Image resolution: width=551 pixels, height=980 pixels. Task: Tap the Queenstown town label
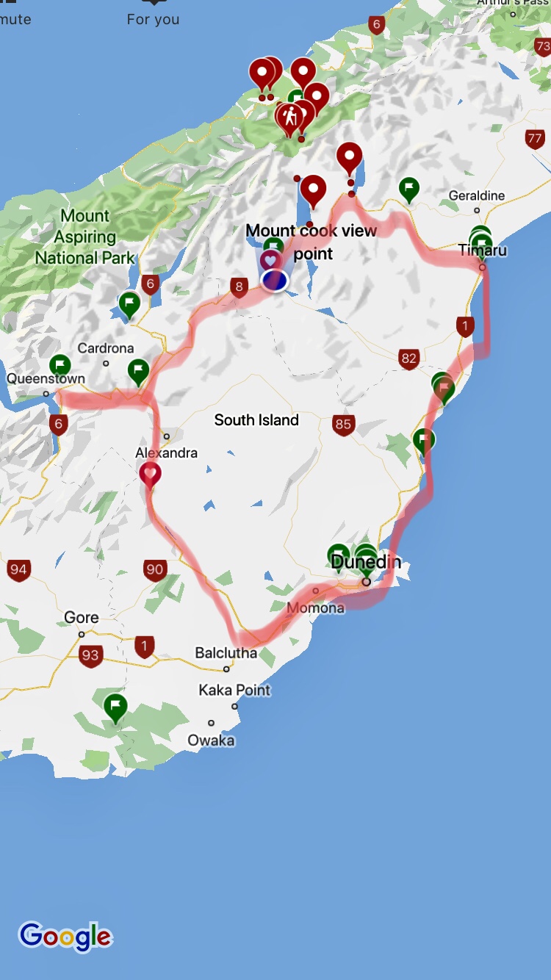click(46, 379)
